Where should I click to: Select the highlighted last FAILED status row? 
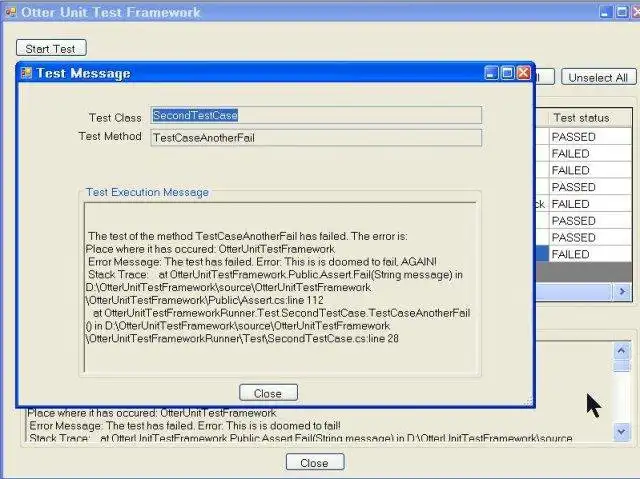590,254
